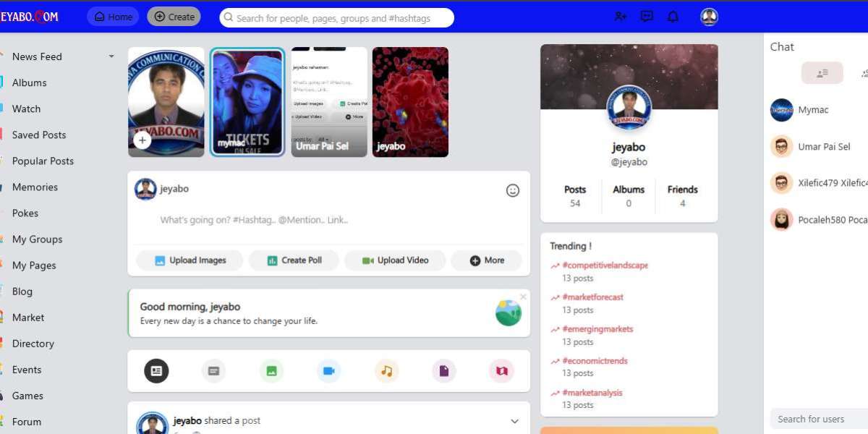Open the notifications bell icon
This screenshot has height=434, width=868.
pos(673,16)
